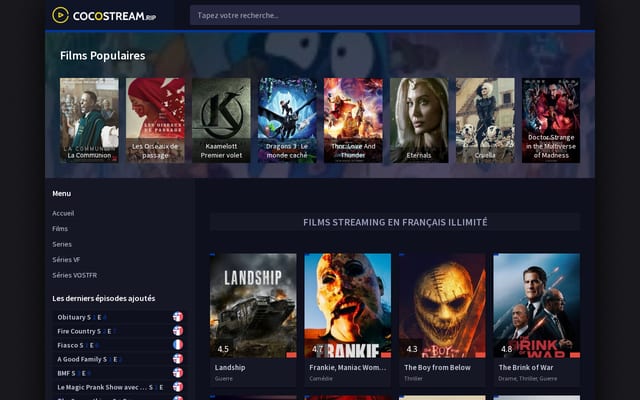Open the BMF episode entry
Screen dimensions: 640x400
coord(119,373)
